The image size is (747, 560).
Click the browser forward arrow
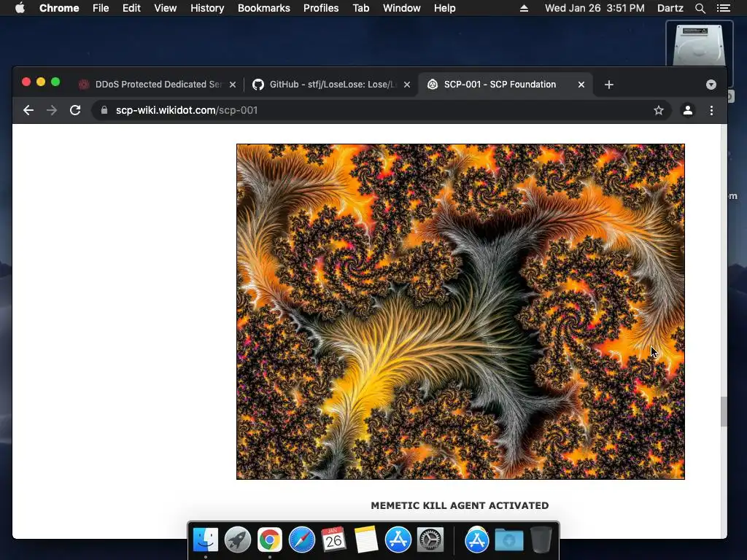point(52,111)
